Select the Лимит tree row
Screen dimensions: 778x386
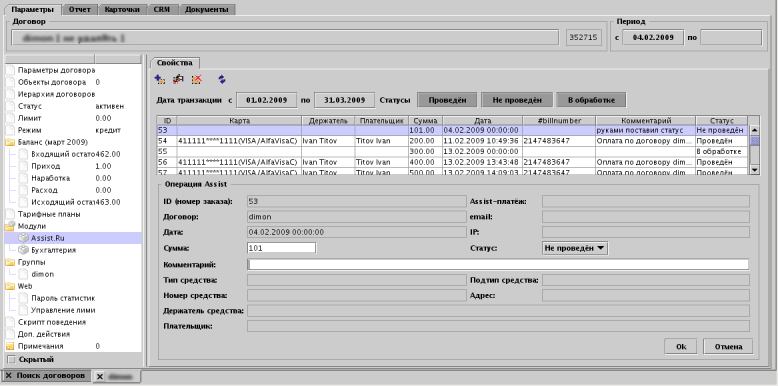pos(73,118)
